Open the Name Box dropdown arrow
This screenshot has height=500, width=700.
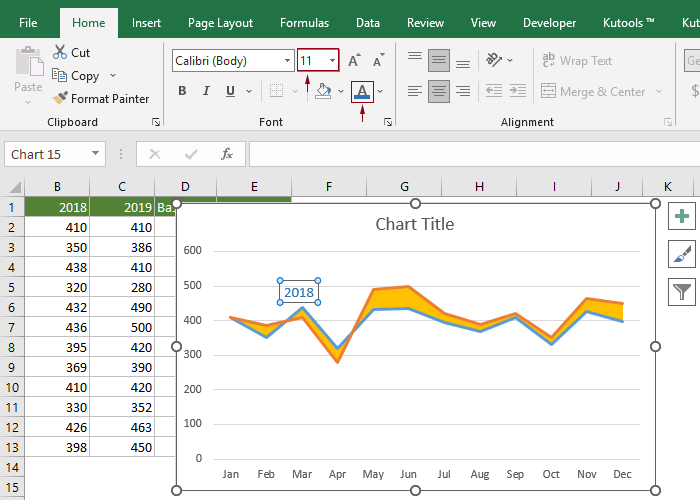[x=96, y=154]
